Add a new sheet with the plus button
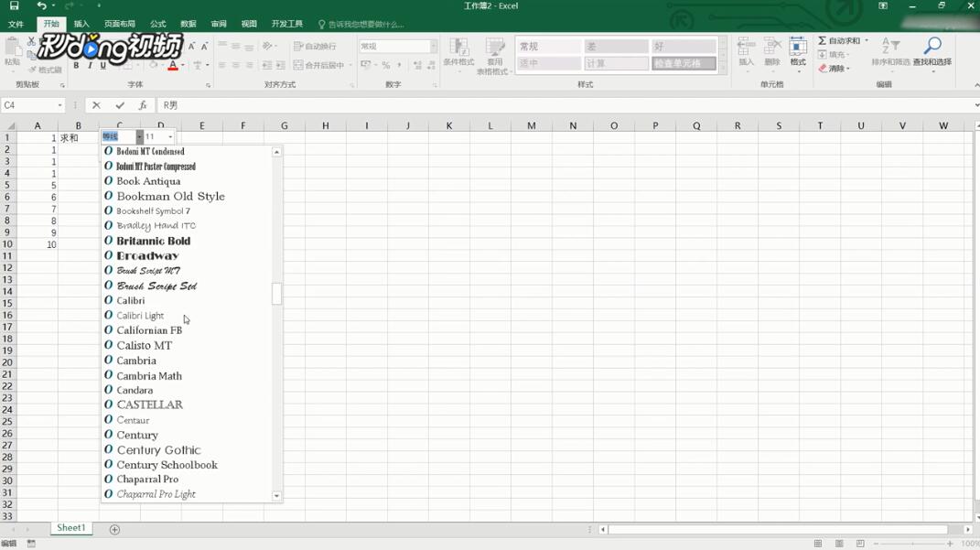Screen dimensions: 980x550 (x=114, y=529)
